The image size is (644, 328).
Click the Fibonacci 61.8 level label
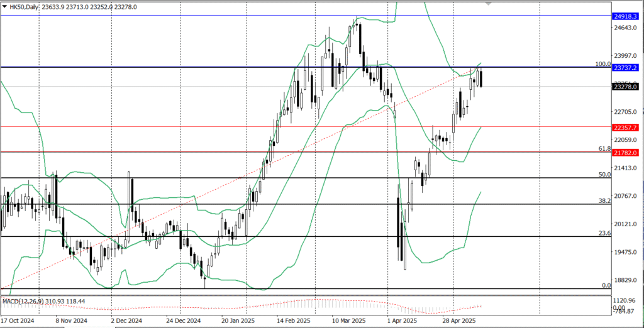pos(605,149)
